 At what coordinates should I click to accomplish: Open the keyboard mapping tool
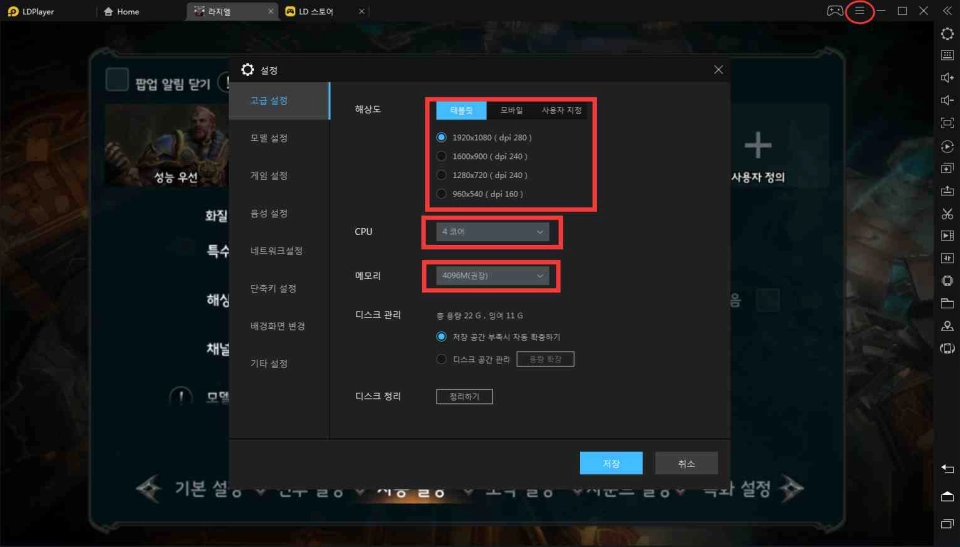[947, 55]
